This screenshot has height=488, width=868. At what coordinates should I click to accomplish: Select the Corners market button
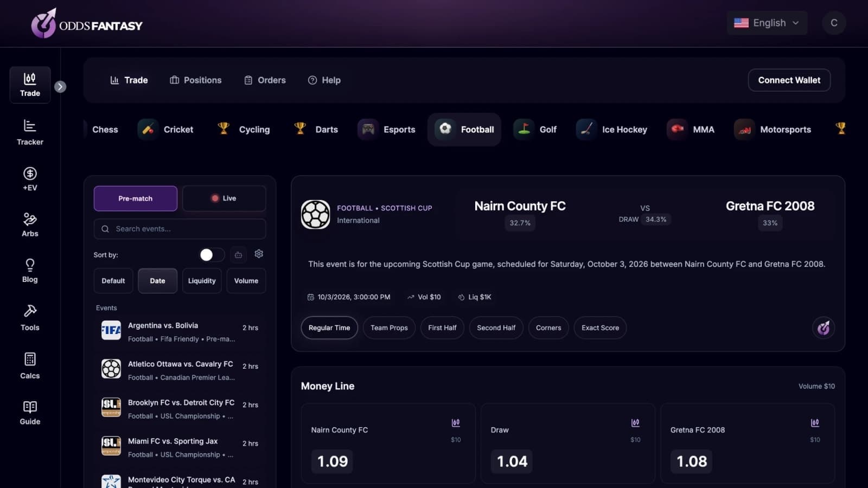[548, 328]
